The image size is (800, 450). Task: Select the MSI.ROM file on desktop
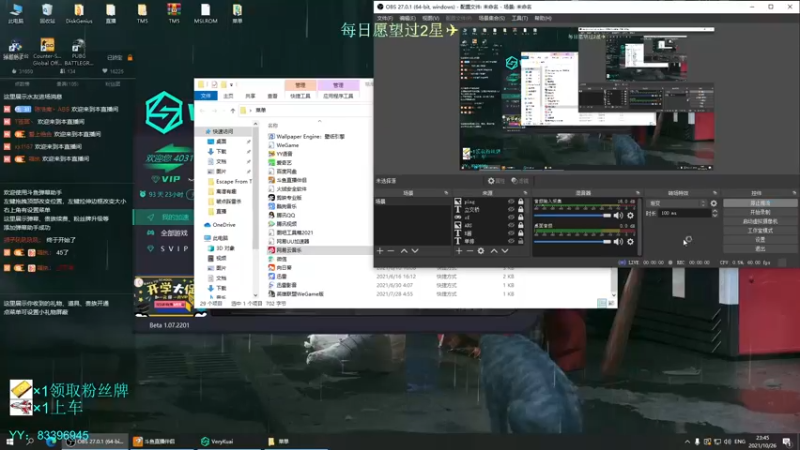coord(206,13)
